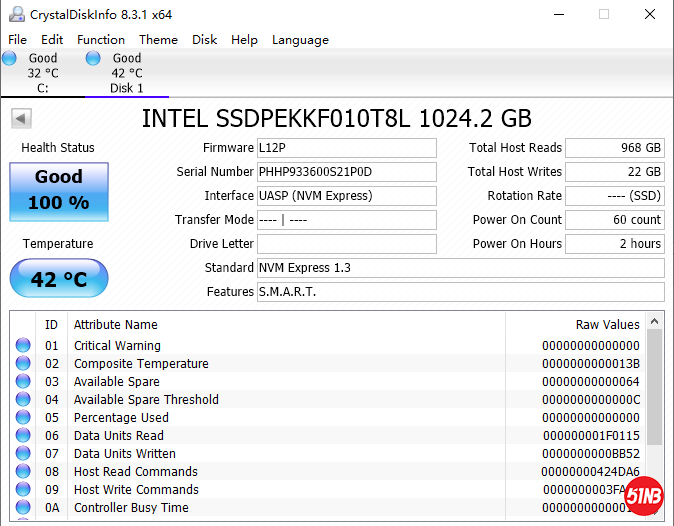This screenshot has width=674, height=526.
Task: Click the Critical Warning status orb
Action: point(23,346)
